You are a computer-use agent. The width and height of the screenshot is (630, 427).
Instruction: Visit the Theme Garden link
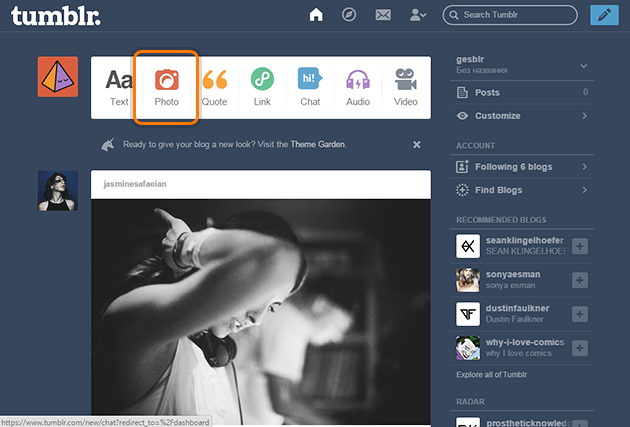coord(317,145)
